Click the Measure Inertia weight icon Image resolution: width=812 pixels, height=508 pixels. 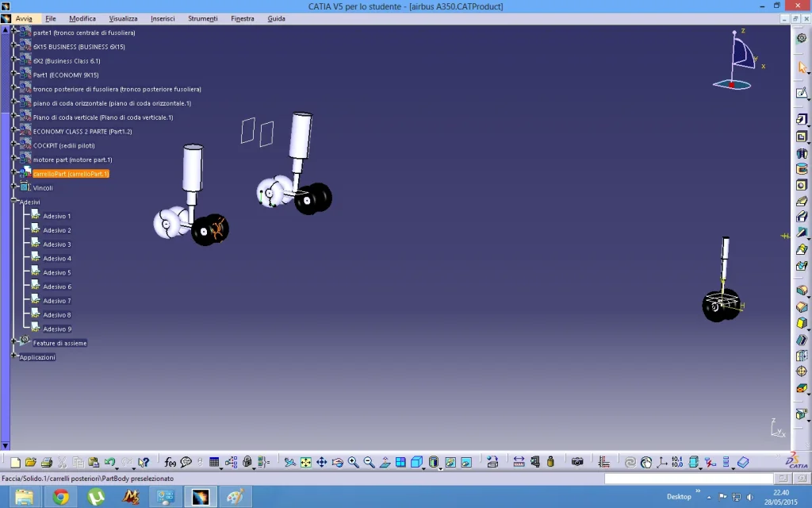coord(550,462)
